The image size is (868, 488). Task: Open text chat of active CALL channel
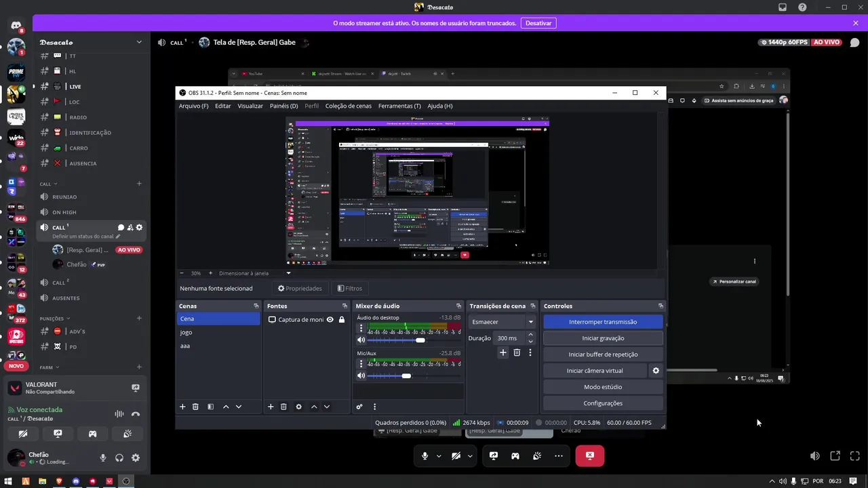[121, 228]
